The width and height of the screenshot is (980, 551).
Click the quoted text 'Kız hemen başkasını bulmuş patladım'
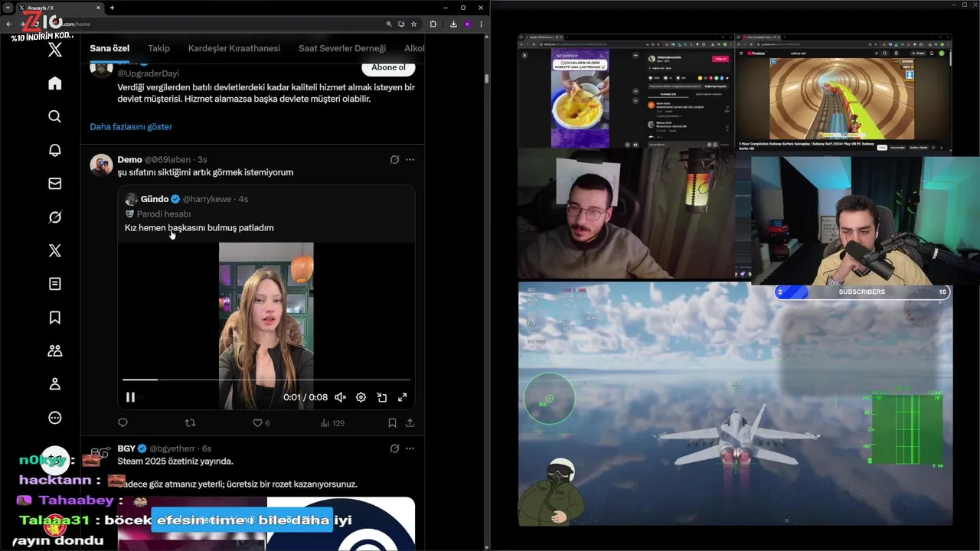(199, 227)
